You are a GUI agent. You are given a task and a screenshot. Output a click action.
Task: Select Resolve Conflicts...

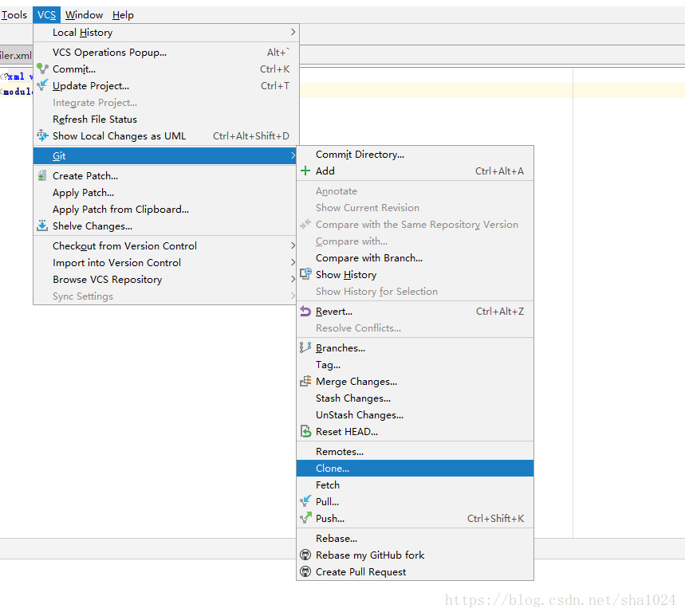[x=415, y=328]
